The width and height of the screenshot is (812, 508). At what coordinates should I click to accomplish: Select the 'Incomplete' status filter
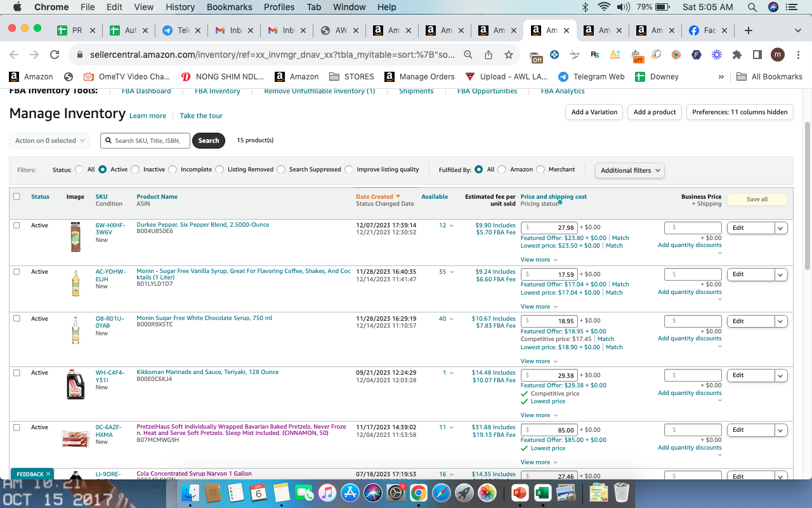pos(173,170)
